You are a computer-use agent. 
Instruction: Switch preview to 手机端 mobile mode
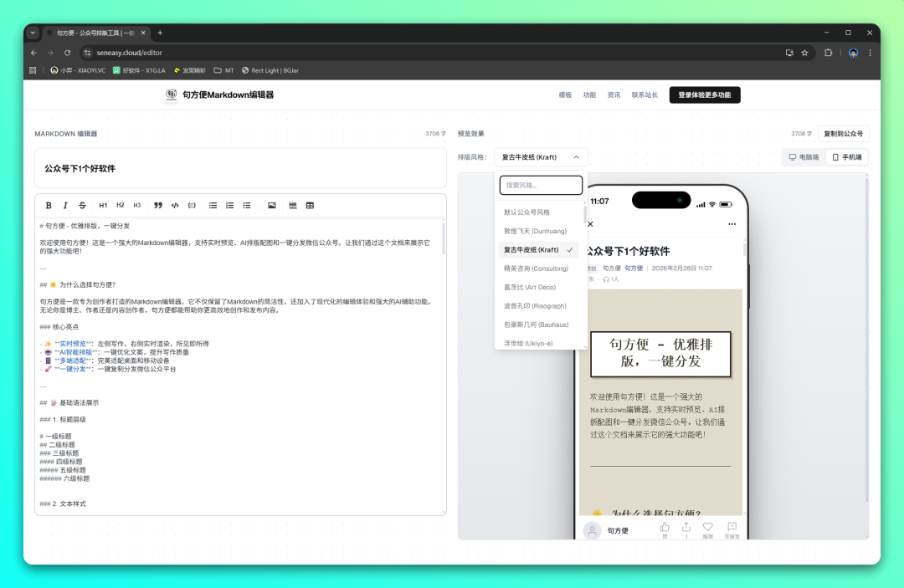(x=847, y=157)
